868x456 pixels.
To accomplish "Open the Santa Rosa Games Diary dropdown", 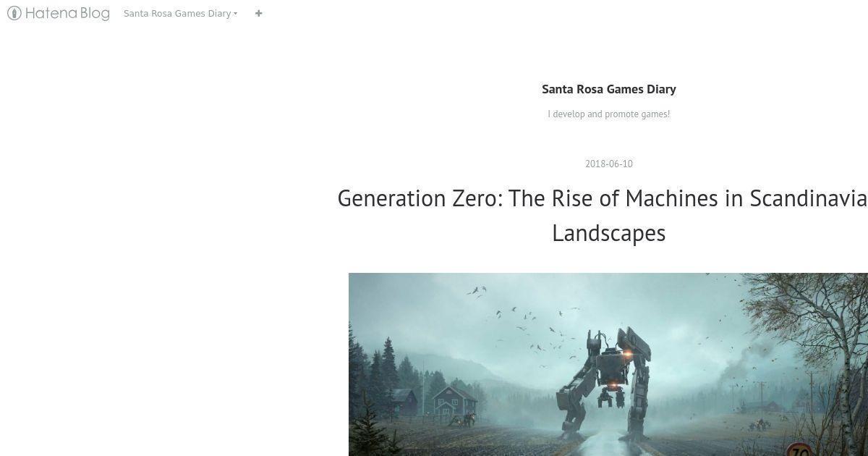I will [x=180, y=13].
